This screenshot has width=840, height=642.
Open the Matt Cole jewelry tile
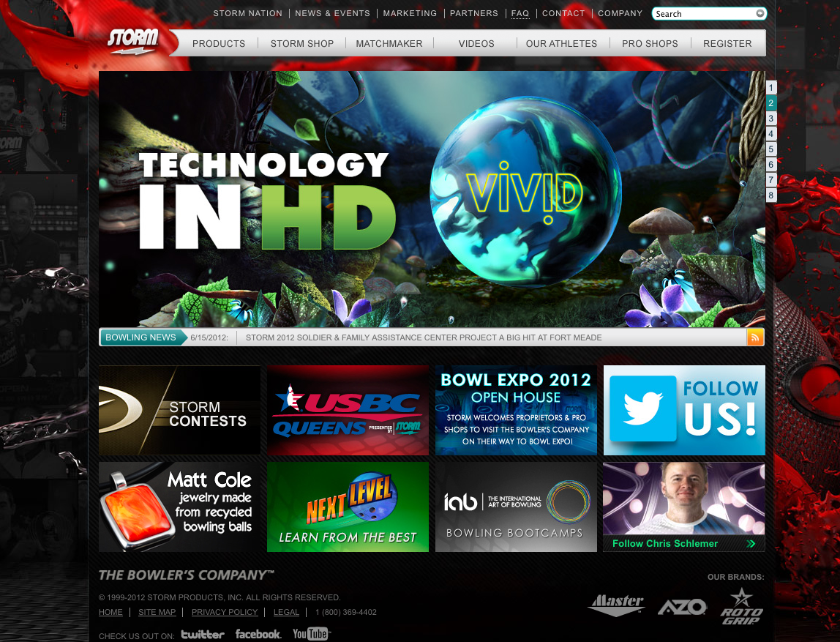(x=179, y=507)
